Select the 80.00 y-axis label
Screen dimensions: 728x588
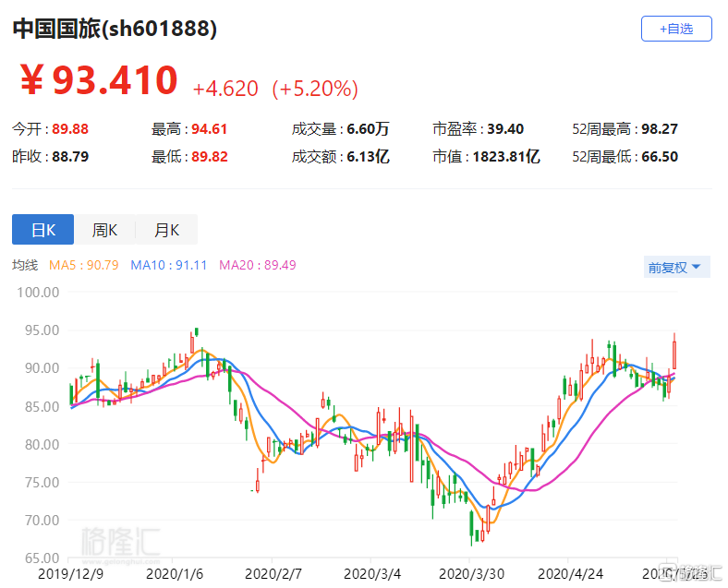(x=42, y=444)
